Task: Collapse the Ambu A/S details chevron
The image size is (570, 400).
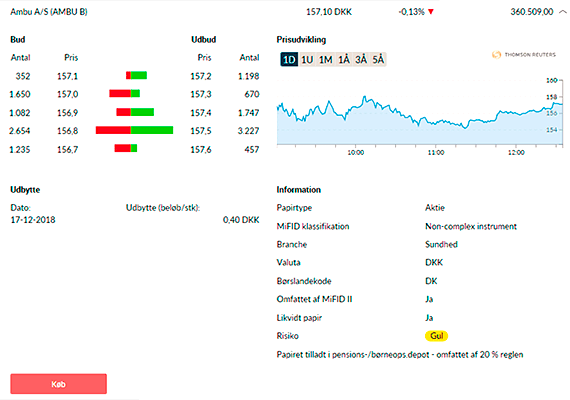Action: pyautogui.click(x=562, y=12)
